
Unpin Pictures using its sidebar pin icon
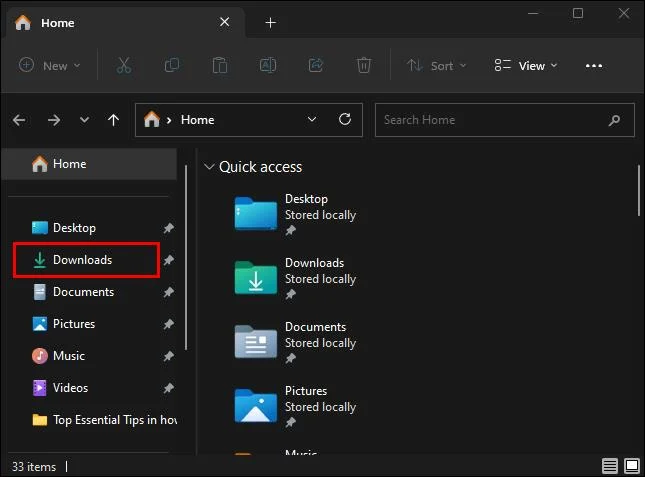[169, 324]
